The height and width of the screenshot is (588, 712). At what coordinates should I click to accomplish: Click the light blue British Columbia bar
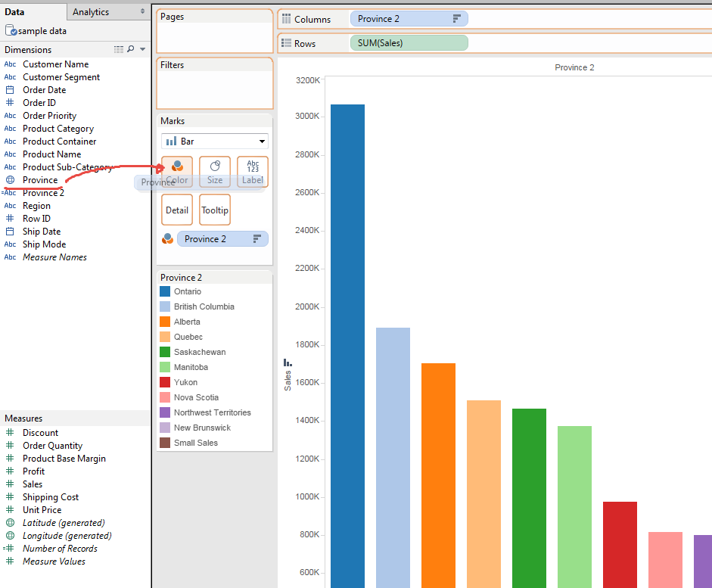point(393,458)
